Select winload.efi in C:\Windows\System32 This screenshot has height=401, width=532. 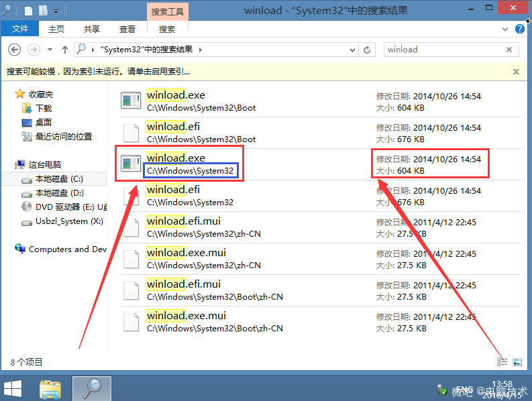click(x=321, y=196)
